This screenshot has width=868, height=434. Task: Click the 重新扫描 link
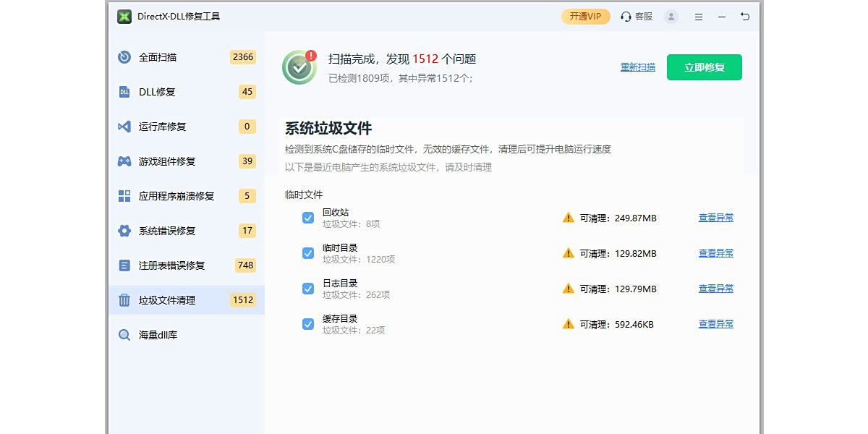pyautogui.click(x=638, y=67)
